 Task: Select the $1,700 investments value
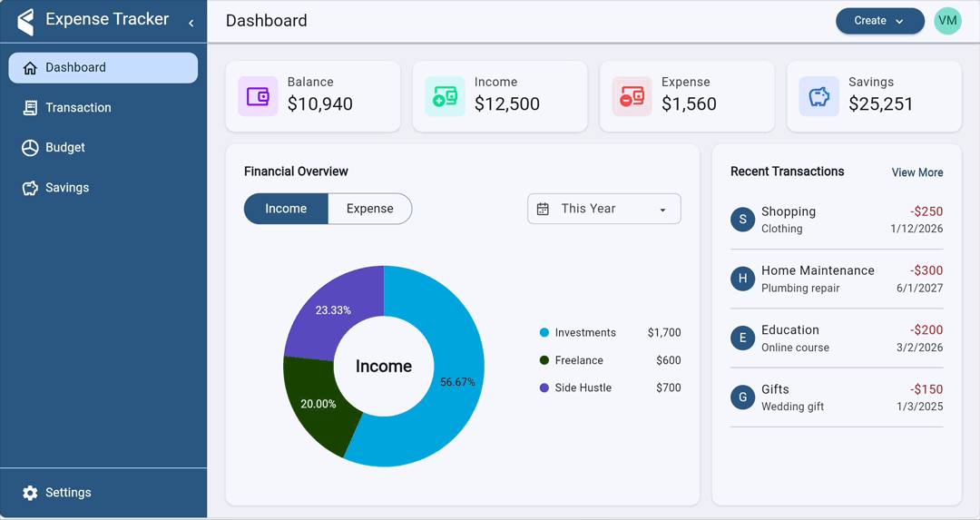[x=664, y=332]
